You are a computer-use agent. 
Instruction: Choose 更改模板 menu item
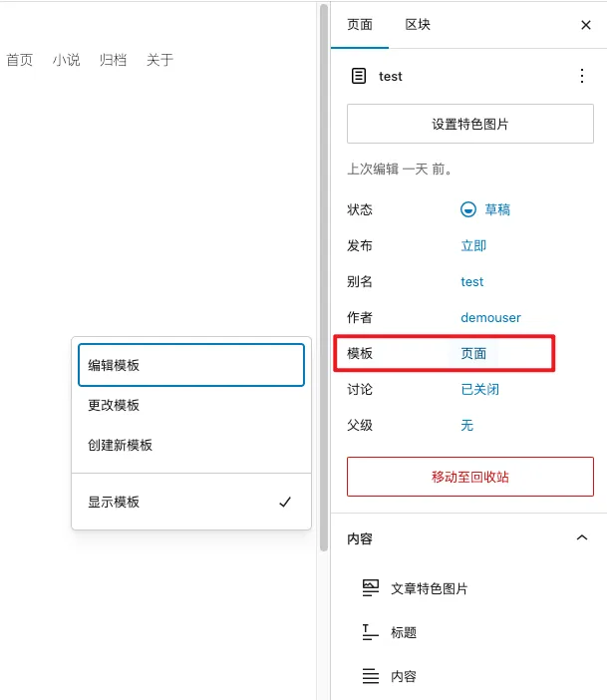190,405
